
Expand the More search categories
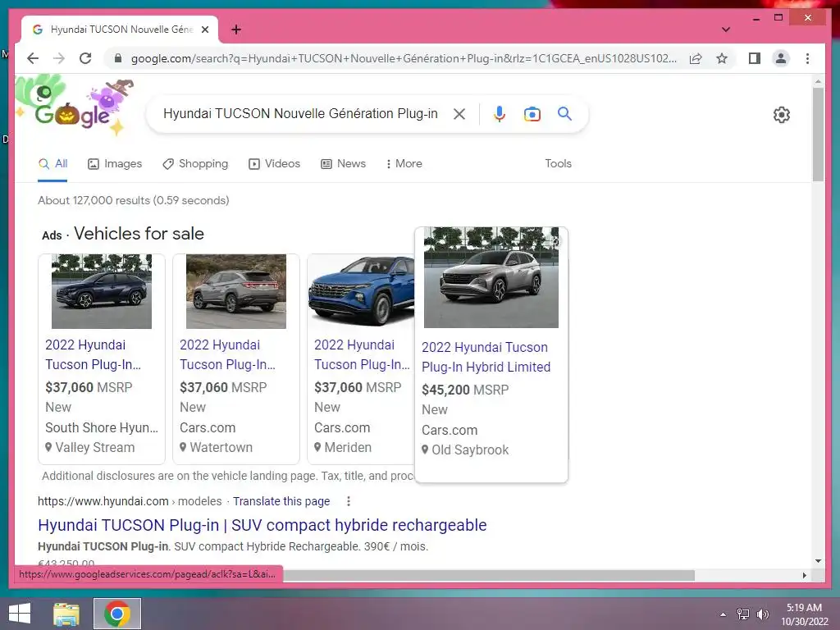point(404,164)
